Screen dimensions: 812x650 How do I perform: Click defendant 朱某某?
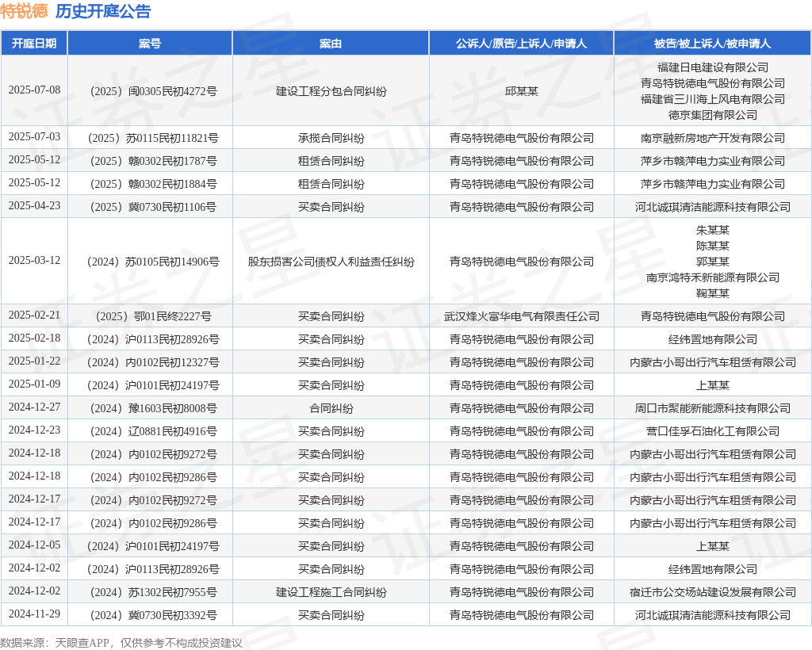pyautogui.click(x=713, y=230)
